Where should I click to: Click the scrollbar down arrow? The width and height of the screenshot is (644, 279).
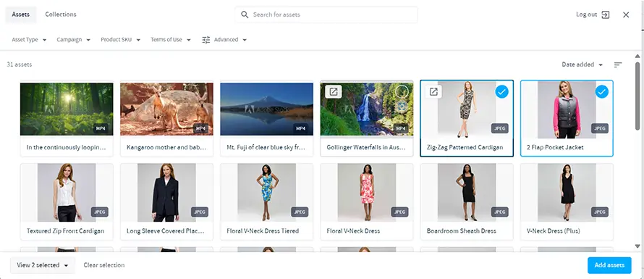[637, 246]
